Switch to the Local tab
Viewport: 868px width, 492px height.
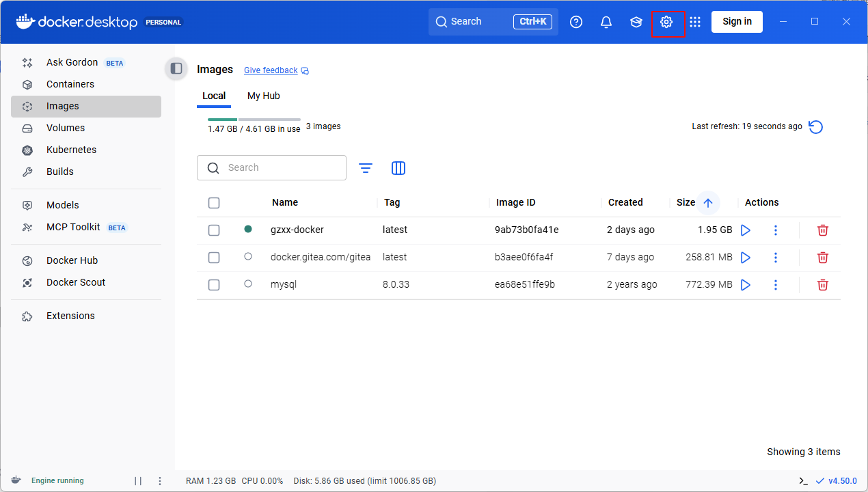pyautogui.click(x=214, y=96)
